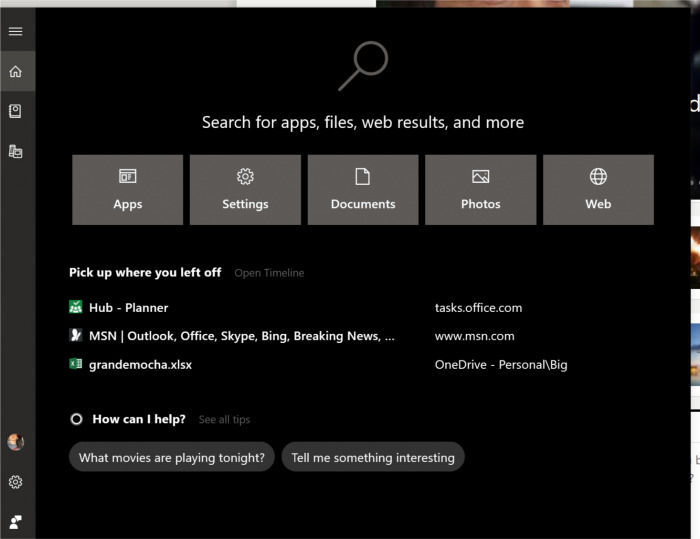Switch to Web results filter
This screenshot has width=700, height=539.
[x=598, y=189]
